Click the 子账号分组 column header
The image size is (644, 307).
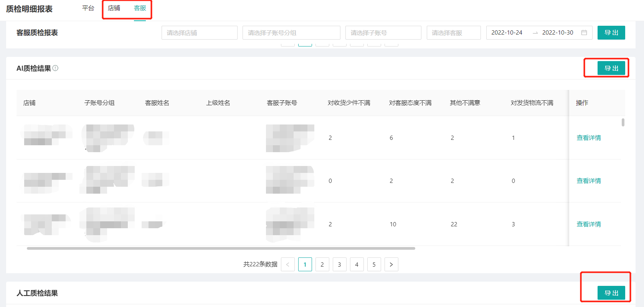(x=99, y=103)
